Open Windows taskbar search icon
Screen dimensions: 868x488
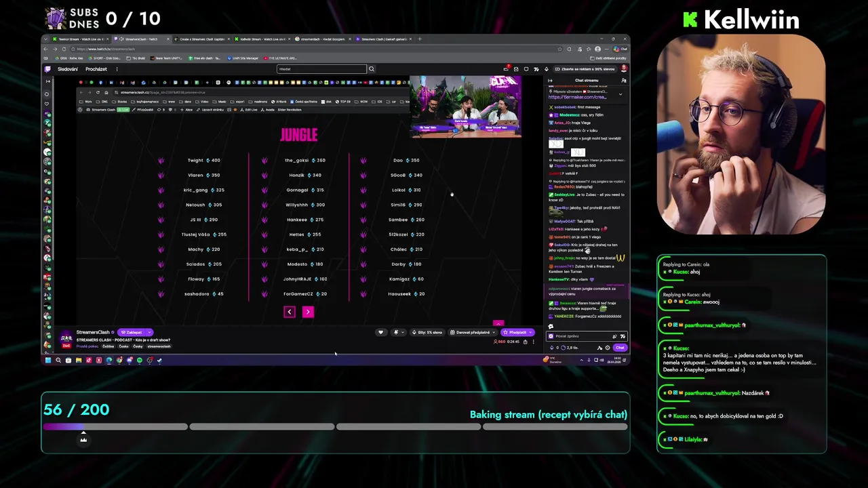(58, 360)
